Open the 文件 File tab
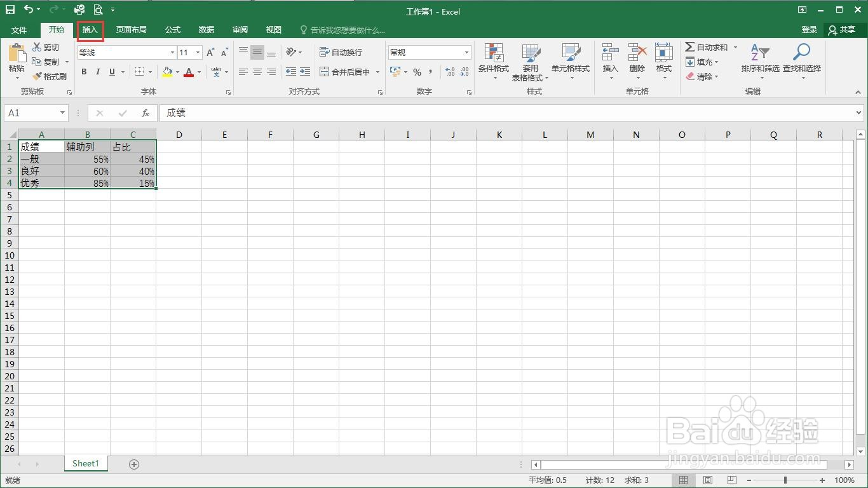 [19, 30]
